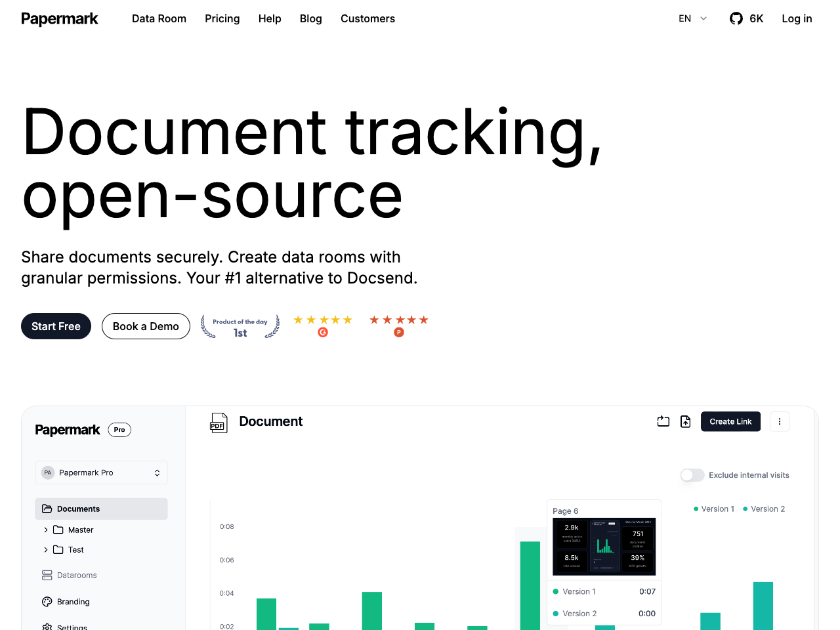Open Help in top navigation
840x630 pixels.
(x=270, y=18)
